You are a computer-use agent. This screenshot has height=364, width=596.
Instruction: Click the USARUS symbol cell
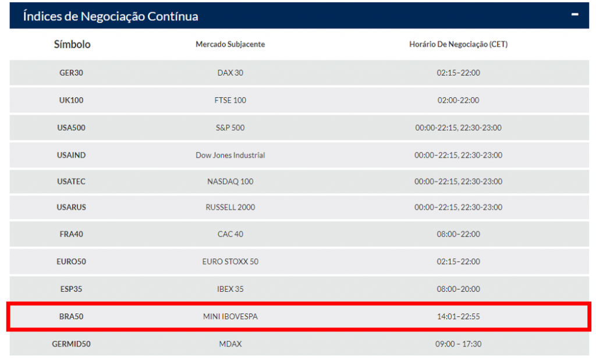[x=71, y=207]
